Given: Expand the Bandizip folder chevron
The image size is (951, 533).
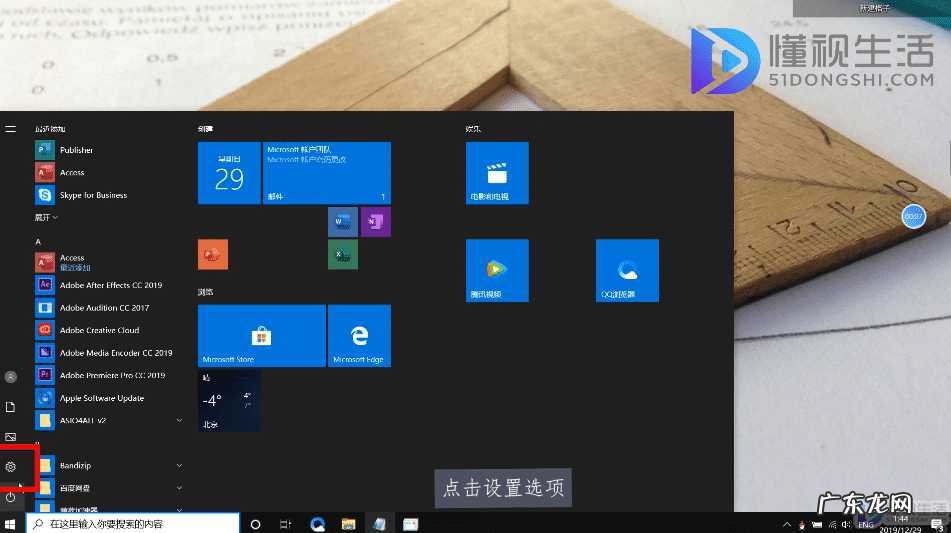Looking at the screenshot, I should point(179,466).
